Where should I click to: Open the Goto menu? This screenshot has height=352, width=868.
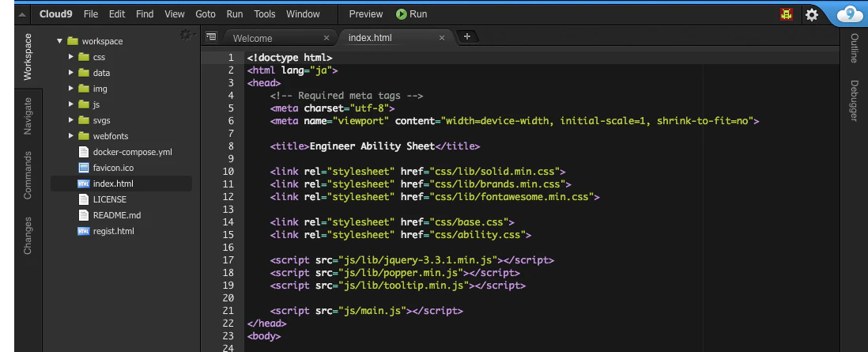click(206, 14)
